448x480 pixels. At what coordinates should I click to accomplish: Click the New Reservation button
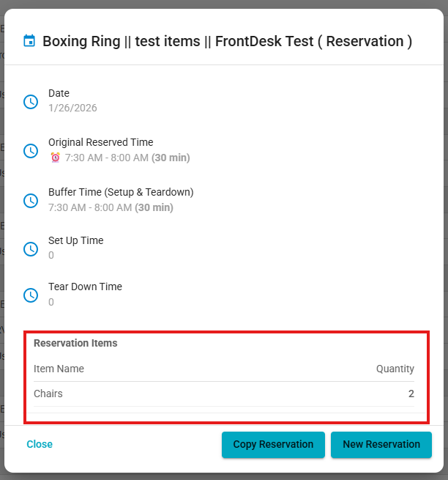[x=381, y=445]
